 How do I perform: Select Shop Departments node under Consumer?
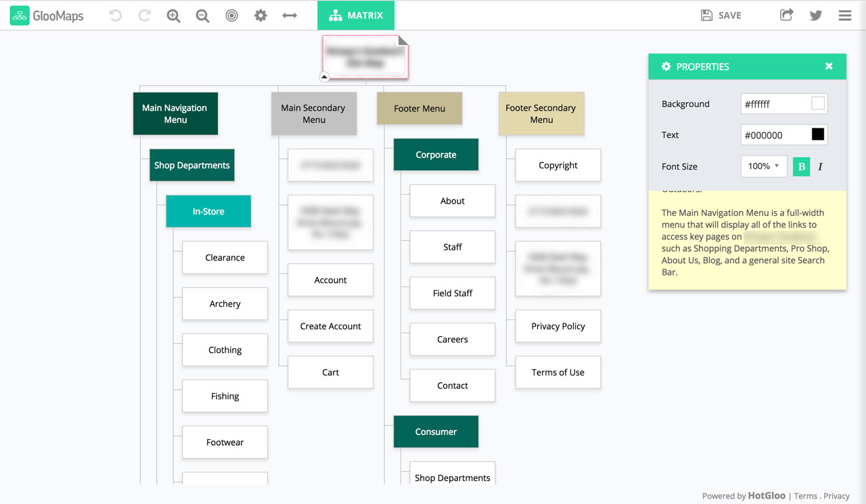point(453,474)
